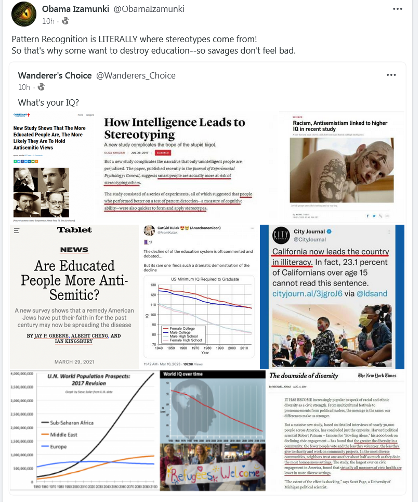This screenshot has height=504, width=420.
Task: Open the Tablet Are Educated People article image
Action: point(74,298)
